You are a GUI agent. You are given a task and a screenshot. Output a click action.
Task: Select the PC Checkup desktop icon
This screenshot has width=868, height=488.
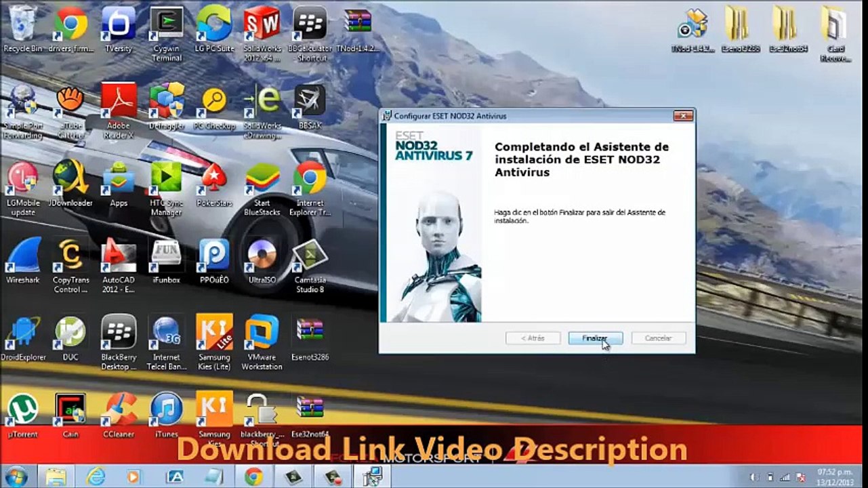coord(214,108)
